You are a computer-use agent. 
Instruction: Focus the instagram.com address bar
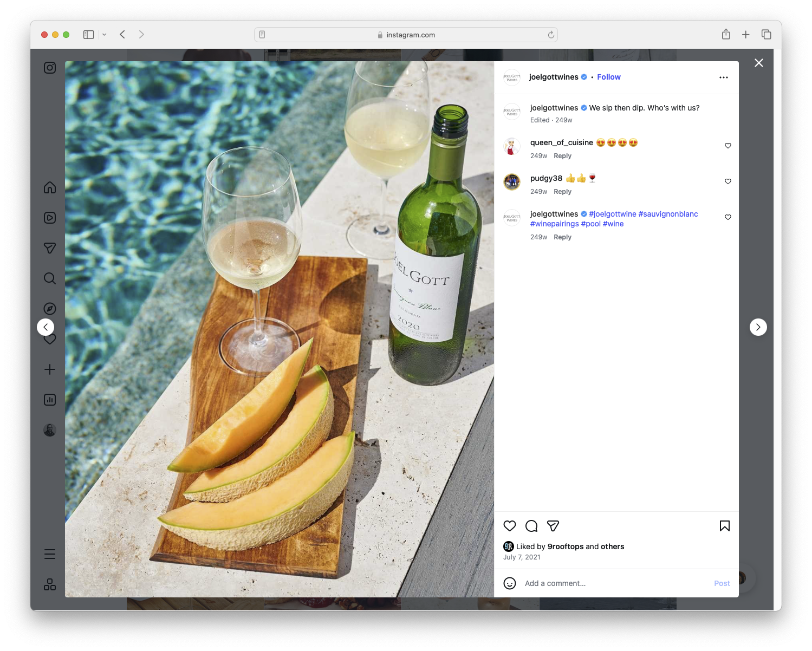click(406, 35)
